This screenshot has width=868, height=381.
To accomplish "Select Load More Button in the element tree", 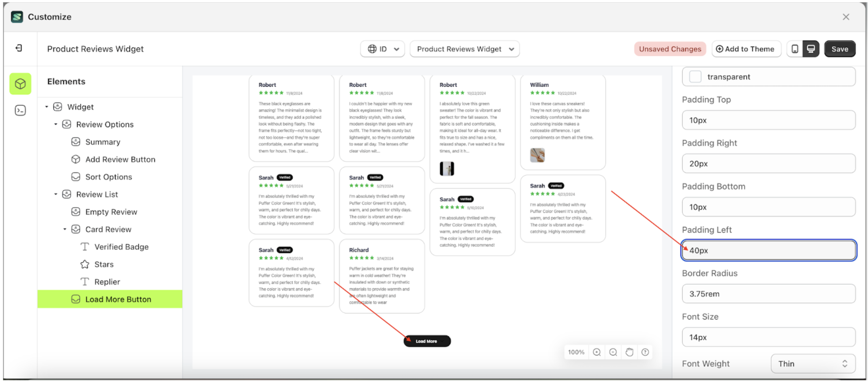I will coord(118,299).
